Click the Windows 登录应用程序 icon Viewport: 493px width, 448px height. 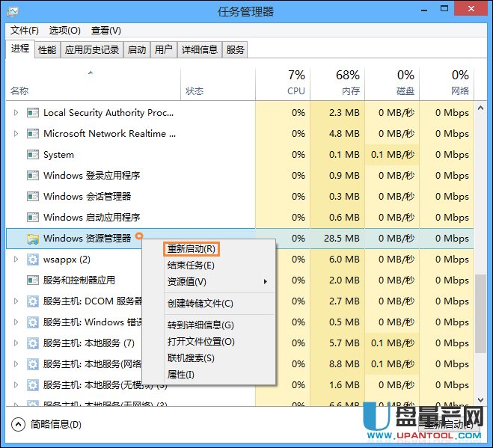pyautogui.click(x=33, y=176)
